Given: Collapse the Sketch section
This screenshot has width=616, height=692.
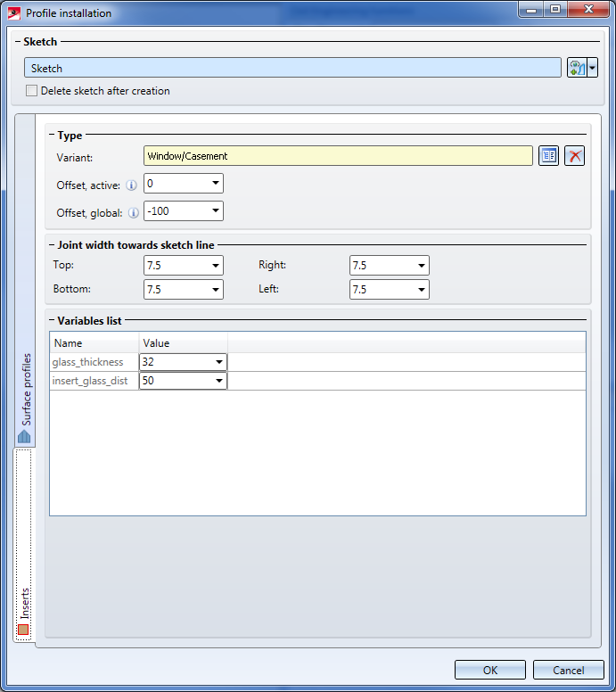Looking at the screenshot, I should [18, 42].
